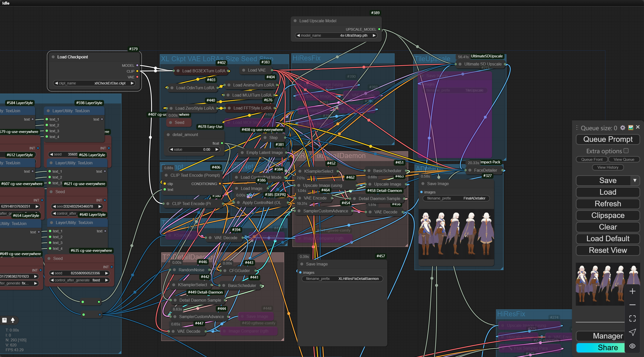Zoom out using the minus icon

point(632,305)
